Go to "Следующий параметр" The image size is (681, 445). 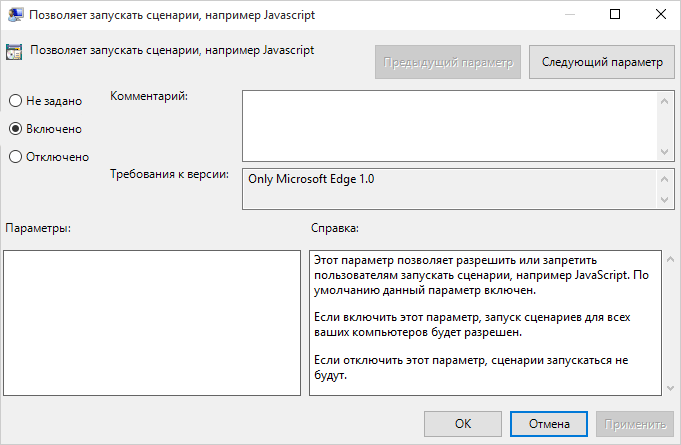(602, 62)
